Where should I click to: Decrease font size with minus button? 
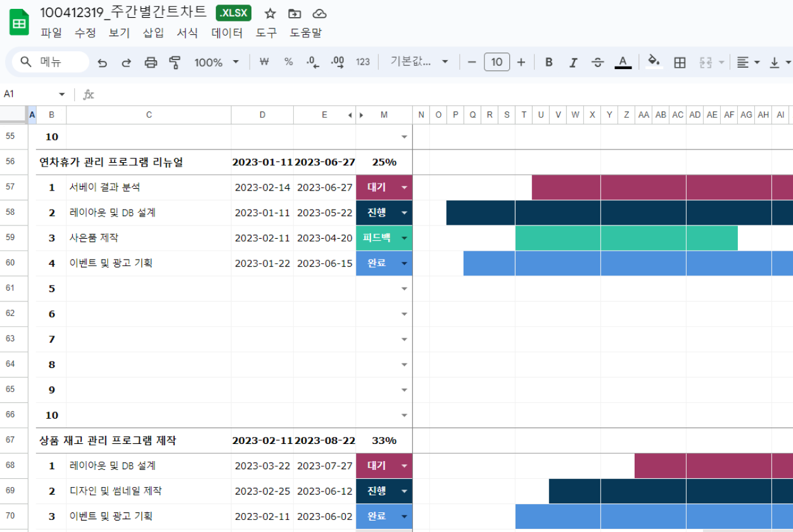click(471, 62)
